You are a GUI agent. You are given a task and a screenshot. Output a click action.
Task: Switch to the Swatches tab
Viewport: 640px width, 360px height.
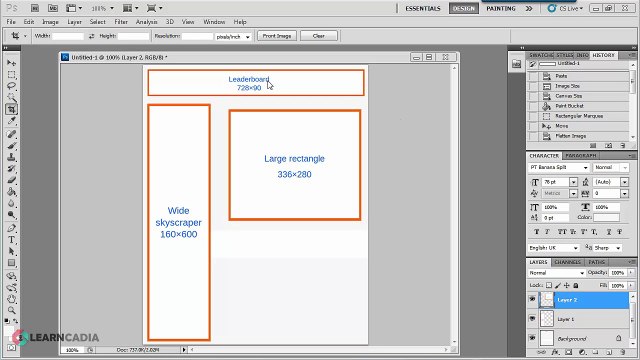541,55
